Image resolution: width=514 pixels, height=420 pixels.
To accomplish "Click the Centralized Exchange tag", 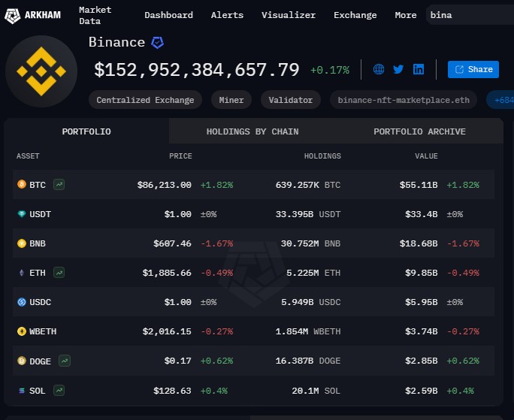I will tap(145, 100).
